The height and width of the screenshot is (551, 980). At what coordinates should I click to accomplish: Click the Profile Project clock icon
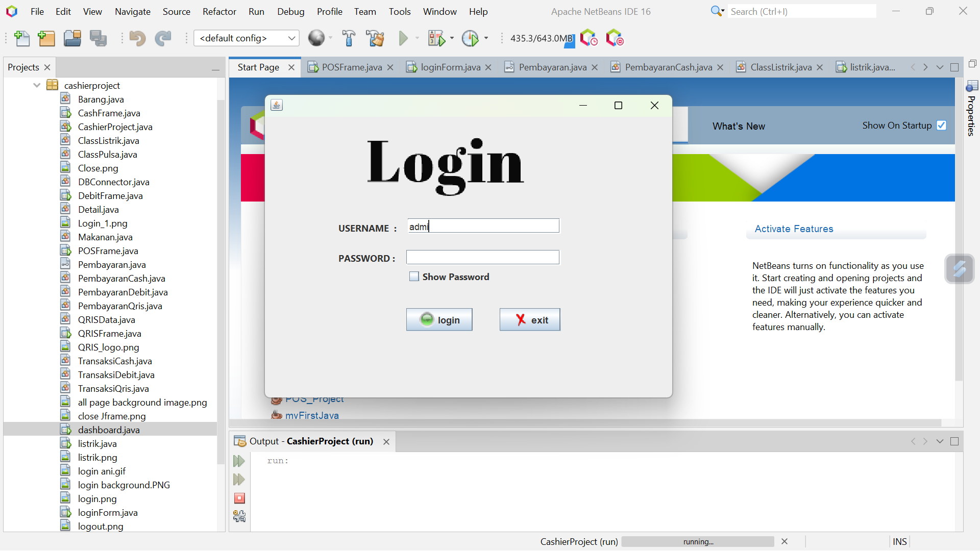pyautogui.click(x=470, y=38)
